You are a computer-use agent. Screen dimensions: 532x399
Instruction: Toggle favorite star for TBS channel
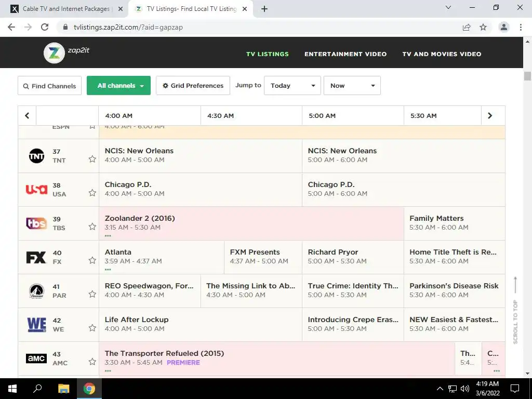(x=92, y=227)
